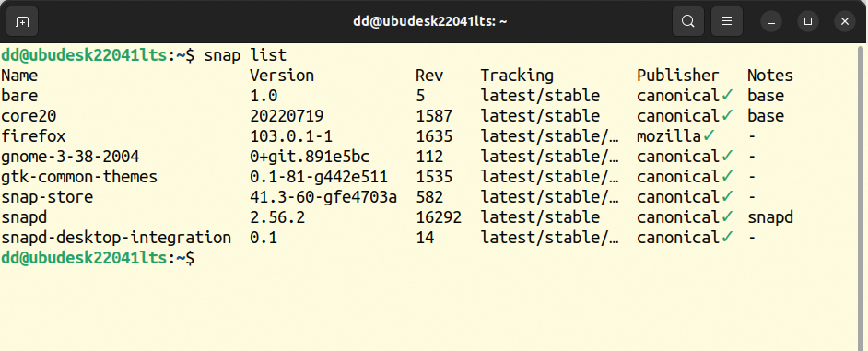The height and width of the screenshot is (351, 868).
Task: Click snapd version 2.56.2
Action: 277,217
